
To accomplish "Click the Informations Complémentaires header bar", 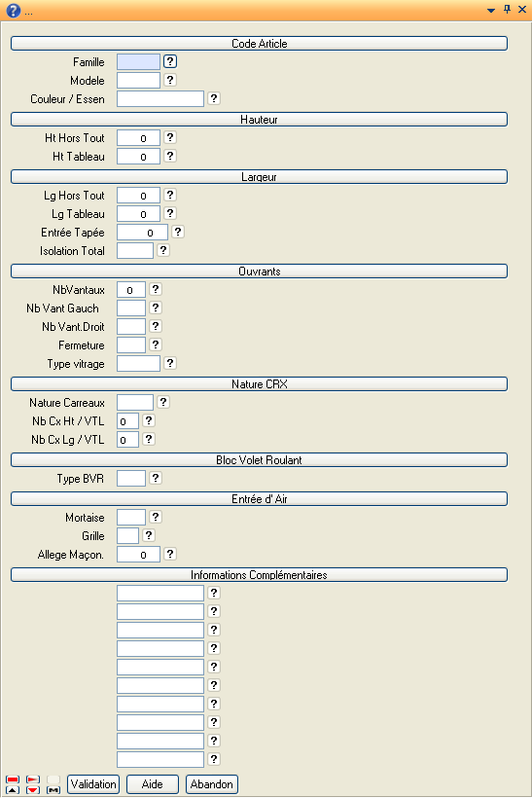I will (259, 574).
